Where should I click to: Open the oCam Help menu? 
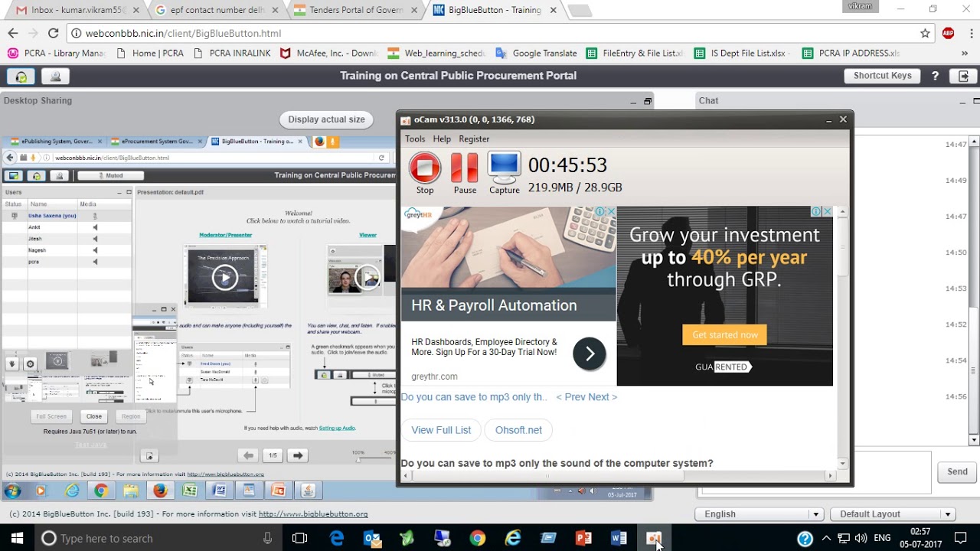pos(442,139)
